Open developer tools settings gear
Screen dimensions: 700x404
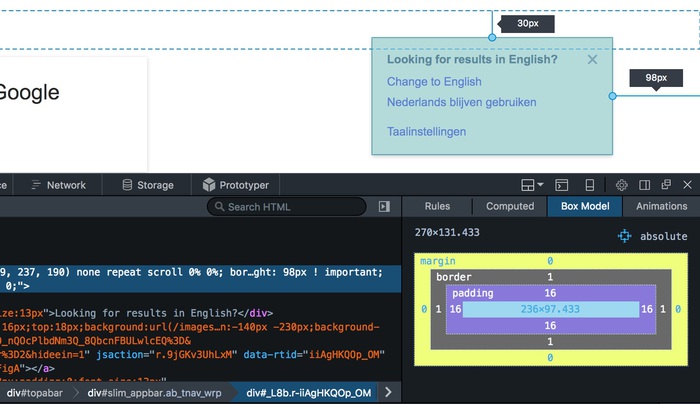click(621, 185)
